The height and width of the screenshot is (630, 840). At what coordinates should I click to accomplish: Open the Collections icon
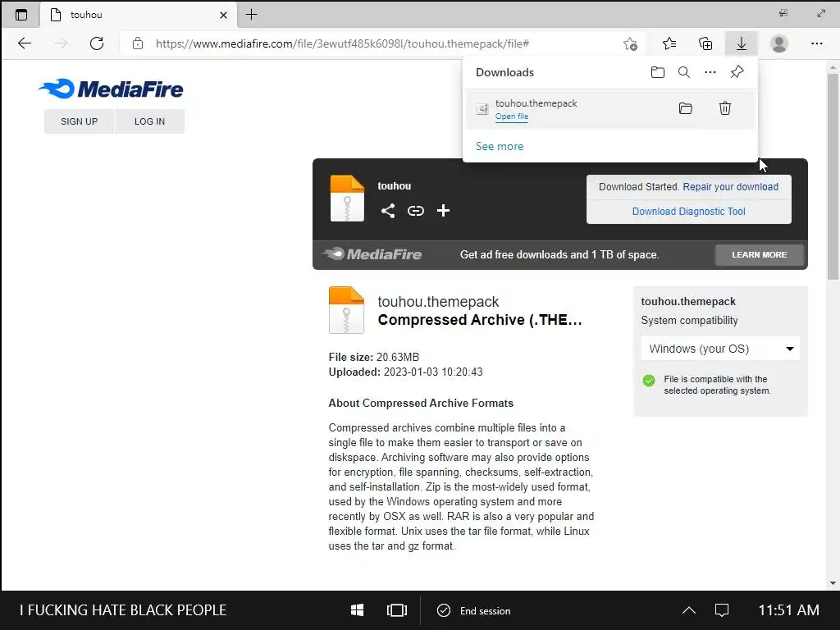(705, 43)
